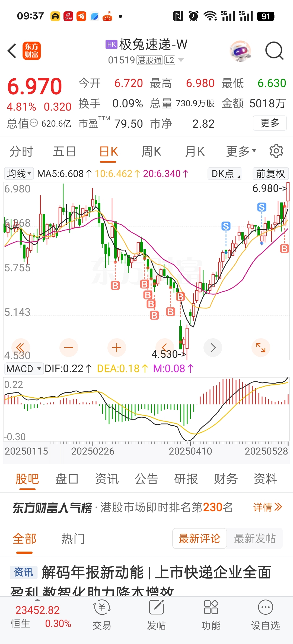Viewport: 293px width, 644px height.
Task: Tap the MA5:6.608 moving average label
Action: [65, 173]
